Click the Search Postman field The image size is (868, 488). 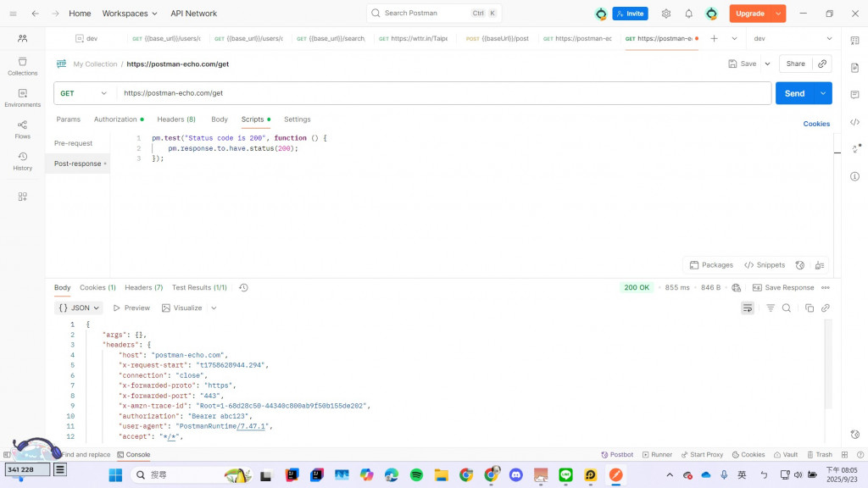434,14
